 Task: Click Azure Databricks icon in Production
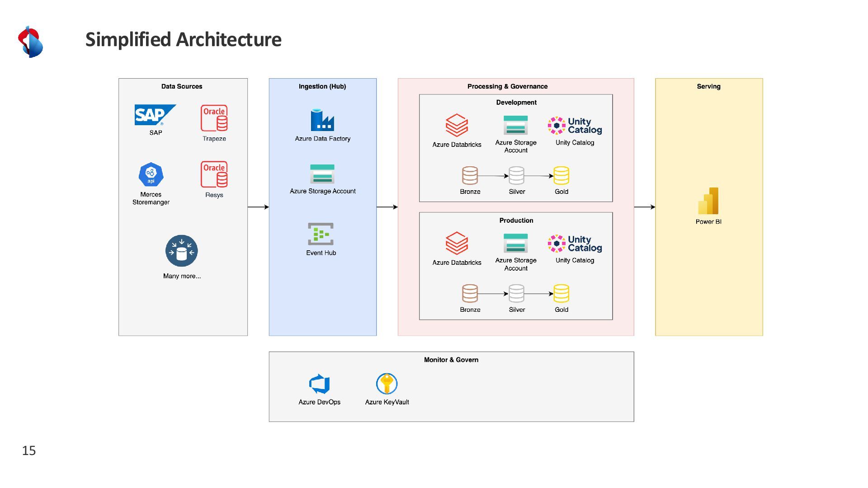pos(457,243)
